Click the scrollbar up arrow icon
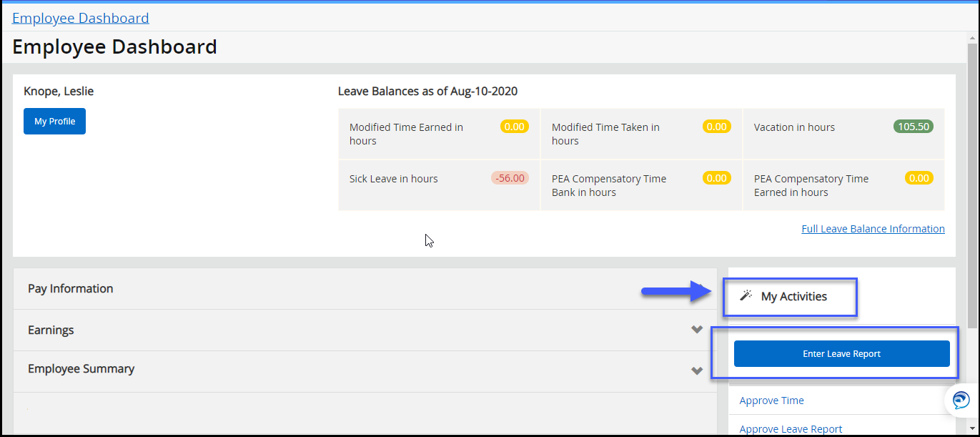This screenshot has width=980, height=437. (x=974, y=36)
